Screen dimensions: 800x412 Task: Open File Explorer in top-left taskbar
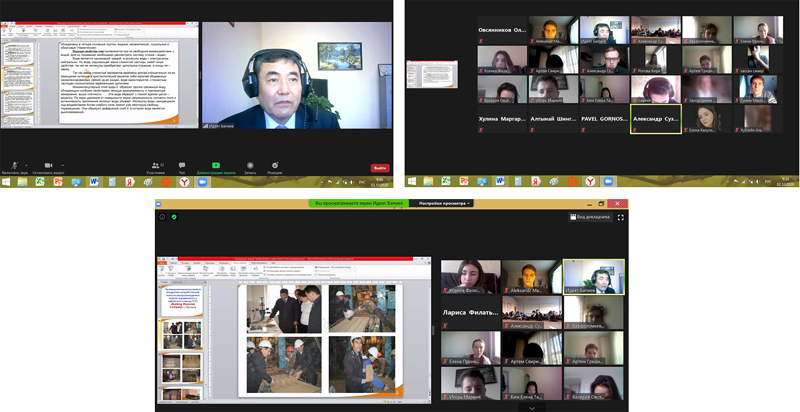pos(22,182)
